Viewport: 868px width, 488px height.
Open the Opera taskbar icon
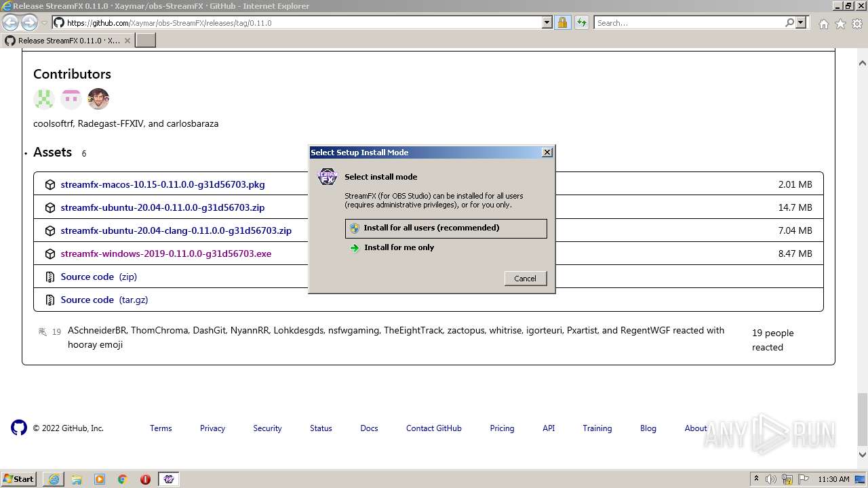tap(145, 479)
